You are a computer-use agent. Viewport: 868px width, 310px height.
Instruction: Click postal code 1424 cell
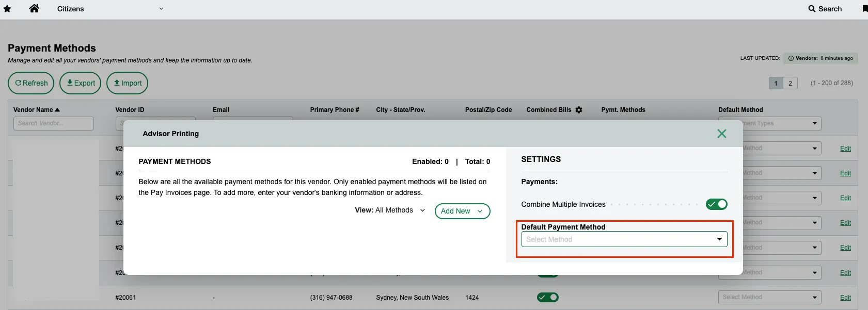click(472, 298)
